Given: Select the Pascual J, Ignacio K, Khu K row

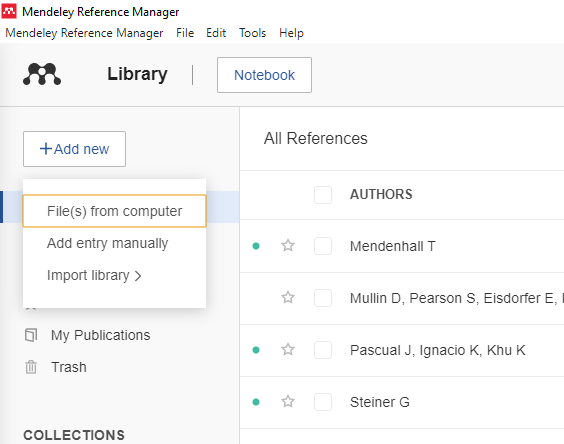Looking at the screenshot, I should point(402,350).
